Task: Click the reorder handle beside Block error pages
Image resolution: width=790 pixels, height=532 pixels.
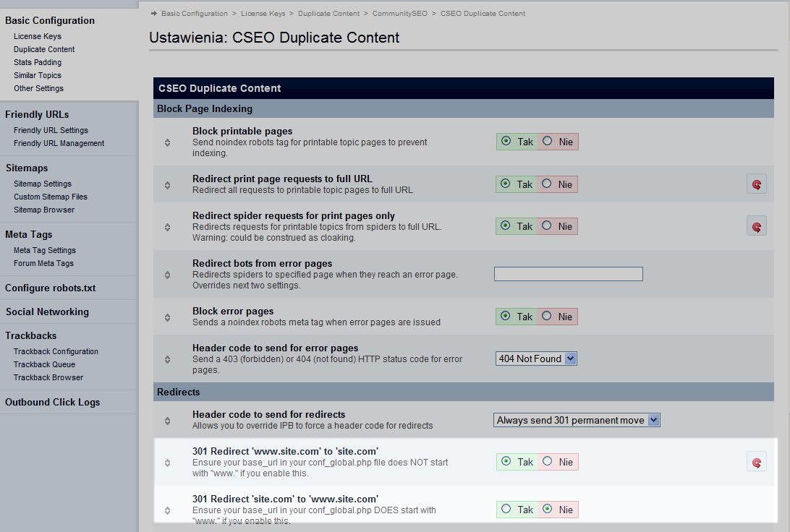Action: click(x=167, y=317)
